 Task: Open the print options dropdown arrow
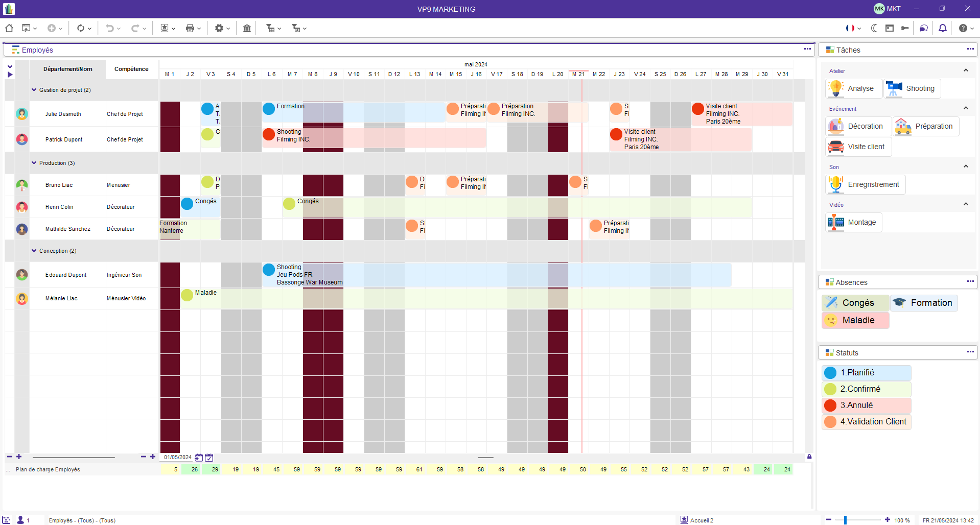(x=199, y=29)
